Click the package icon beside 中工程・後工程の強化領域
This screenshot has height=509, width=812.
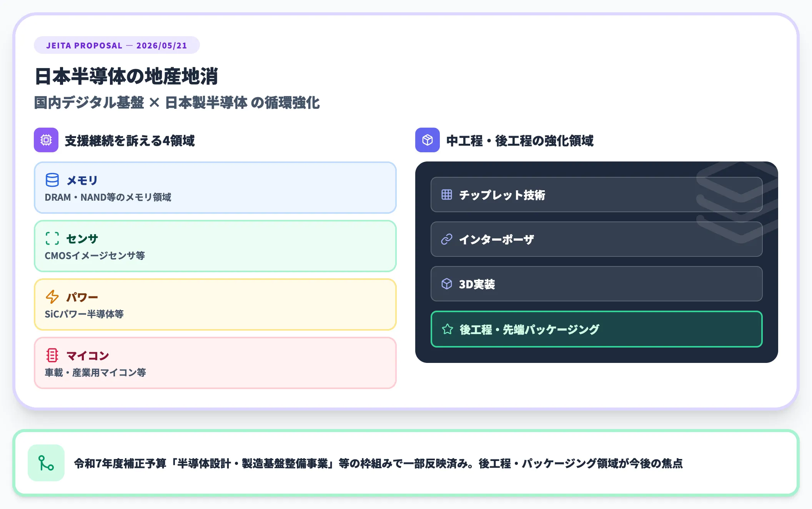coord(428,140)
